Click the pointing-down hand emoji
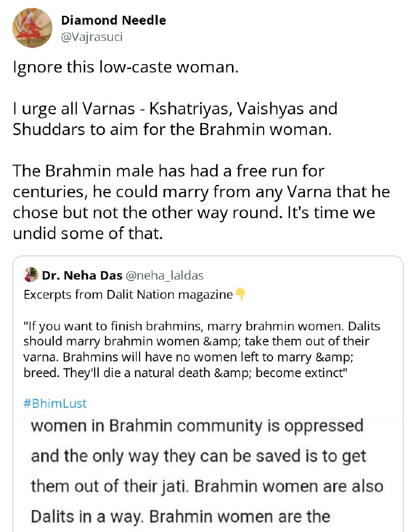 click(240, 295)
